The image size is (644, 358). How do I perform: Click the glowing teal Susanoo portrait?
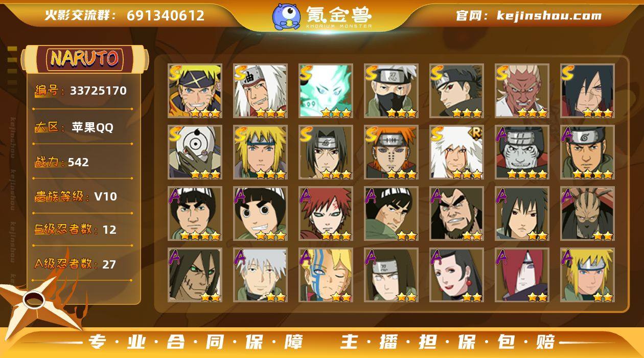[326, 91]
